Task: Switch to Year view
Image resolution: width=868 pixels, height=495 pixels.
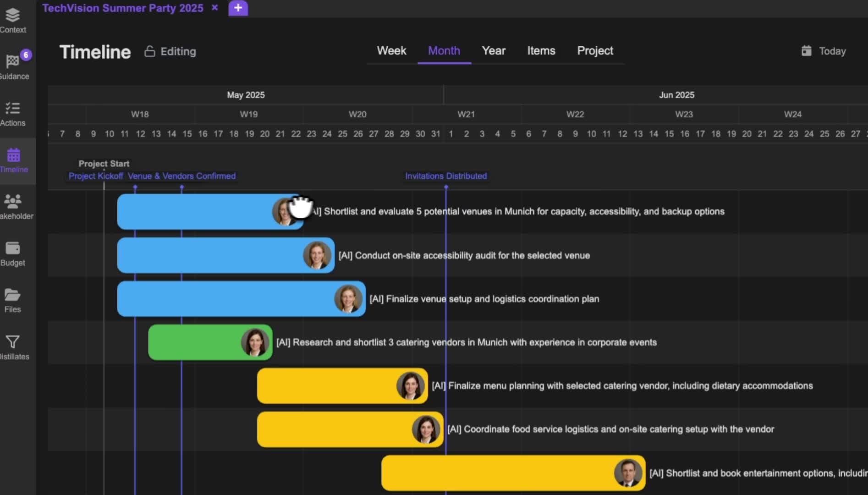Action: pyautogui.click(x=493, y=51)
